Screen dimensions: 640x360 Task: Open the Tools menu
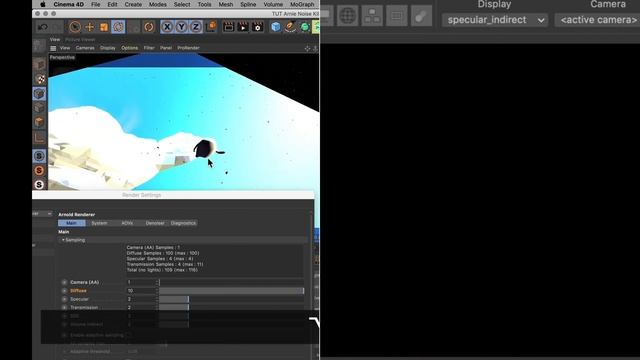(204, 4)
